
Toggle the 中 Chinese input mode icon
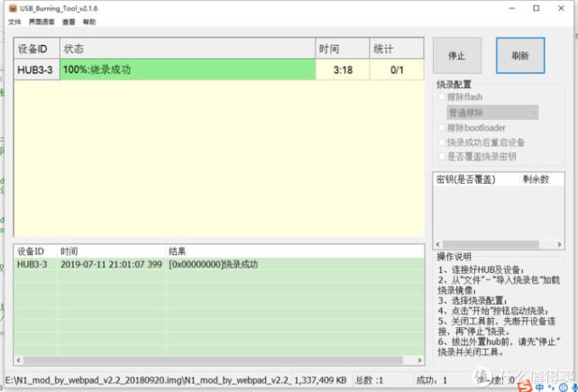(x=539, y=387)
